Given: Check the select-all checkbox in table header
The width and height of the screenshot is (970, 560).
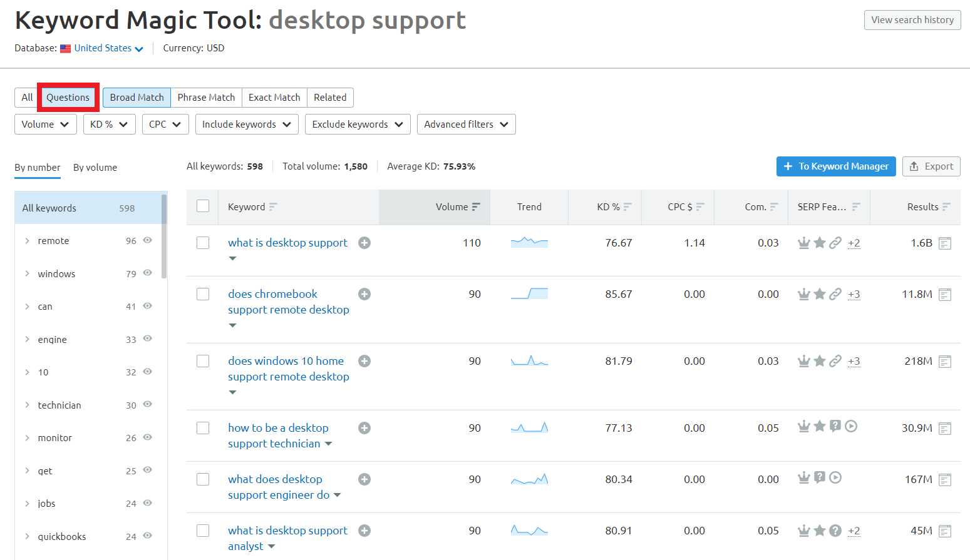Looking at the screenshot, I should (x=203, y=206).
